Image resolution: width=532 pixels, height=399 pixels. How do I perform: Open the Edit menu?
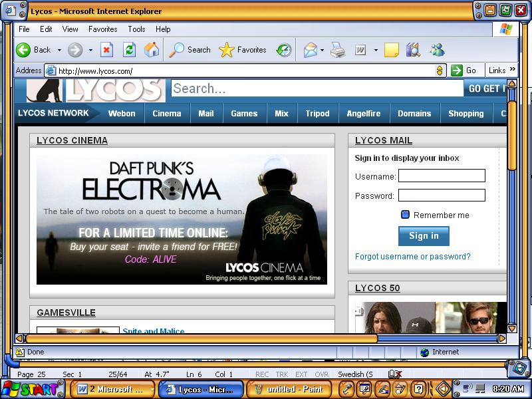click(x=46, y=29)
